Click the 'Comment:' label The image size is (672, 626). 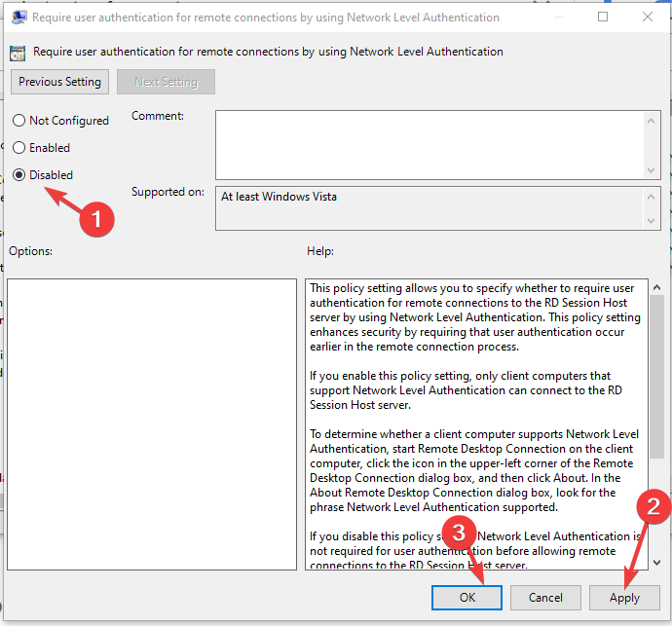pos(158,116)
